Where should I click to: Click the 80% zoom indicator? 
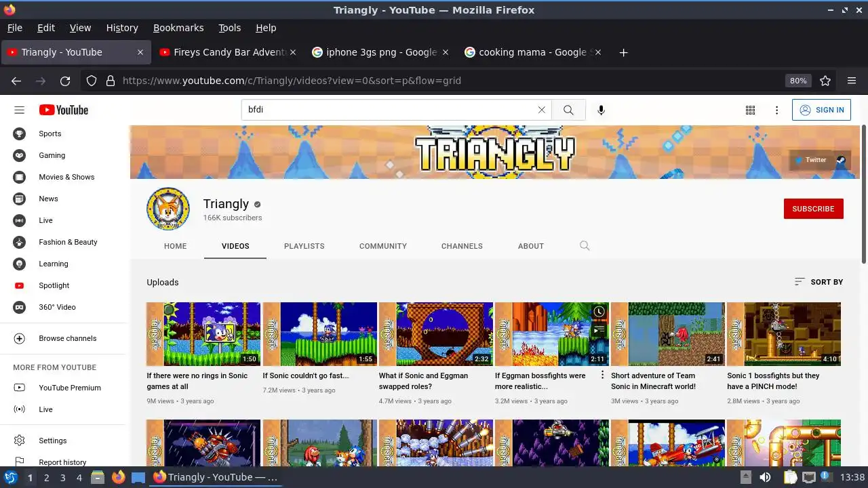(x=798, y=81)
